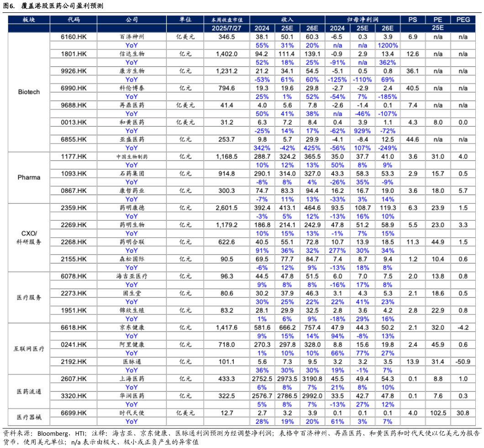Select stock code 2155.HK
Viewport: 484px width, 448px height.
[74, 259]
